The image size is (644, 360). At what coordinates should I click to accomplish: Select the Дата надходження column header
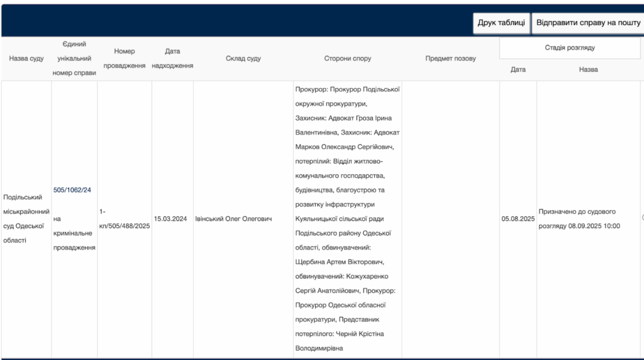point(172,58)
